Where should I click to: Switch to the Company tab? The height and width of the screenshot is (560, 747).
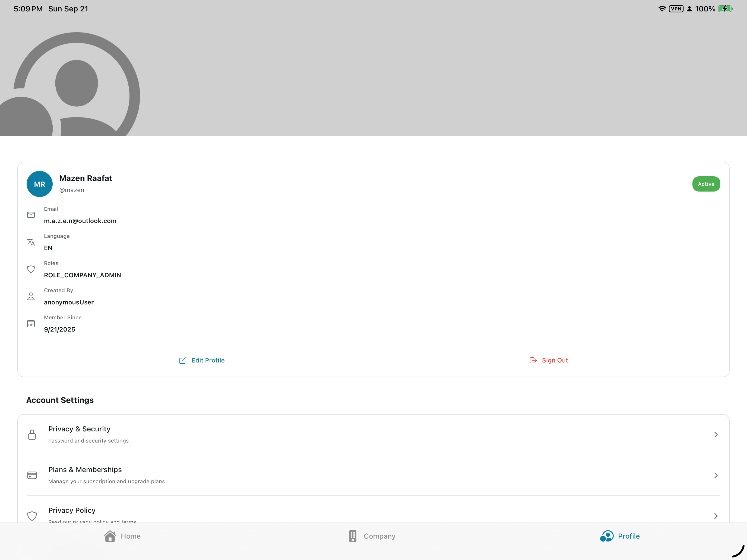tap(372, 536)
